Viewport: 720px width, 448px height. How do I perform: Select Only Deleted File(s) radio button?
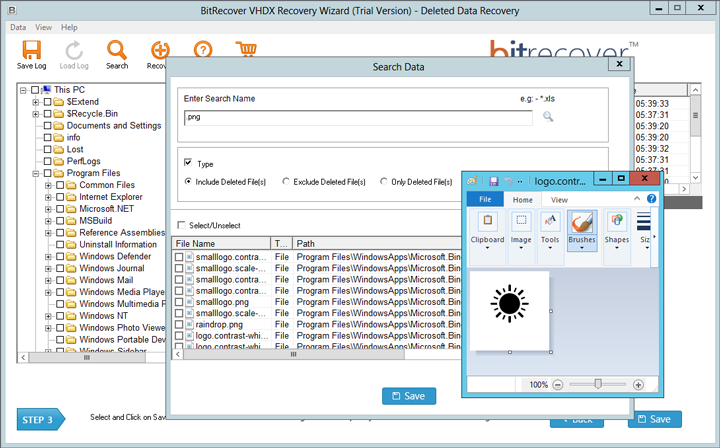(383, 181)
